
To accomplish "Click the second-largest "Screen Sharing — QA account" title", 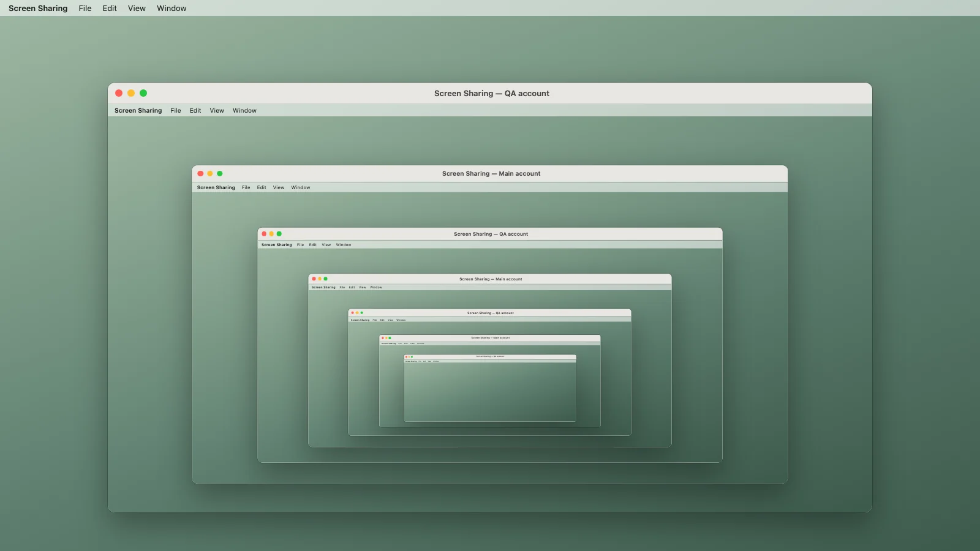I will 491,234.
